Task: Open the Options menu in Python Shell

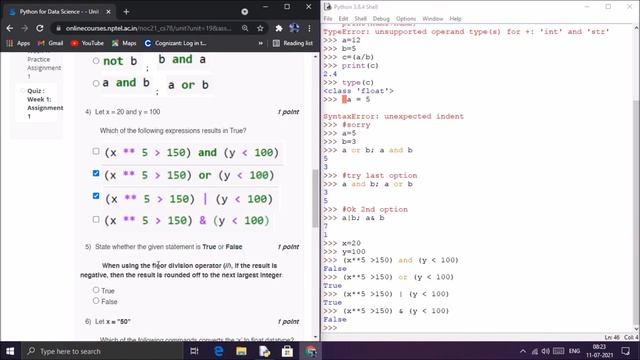Action: 406,19
